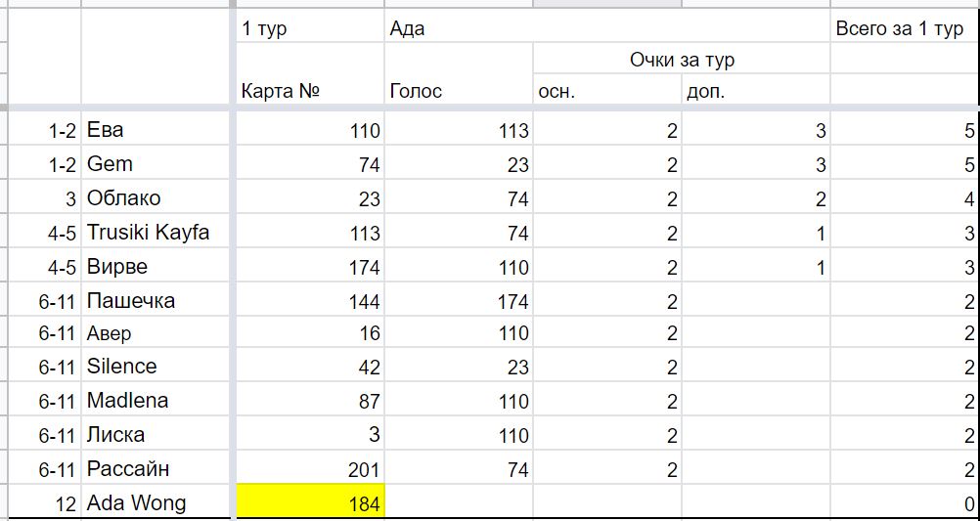
Task: Select card number 201 in Рассайн row
Action: [310, 468]
